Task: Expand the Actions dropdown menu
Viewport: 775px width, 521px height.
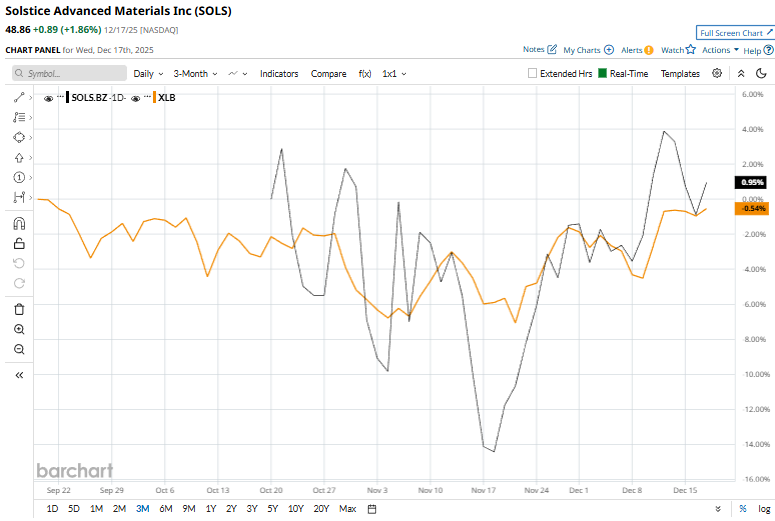Action: coord(721,50)
